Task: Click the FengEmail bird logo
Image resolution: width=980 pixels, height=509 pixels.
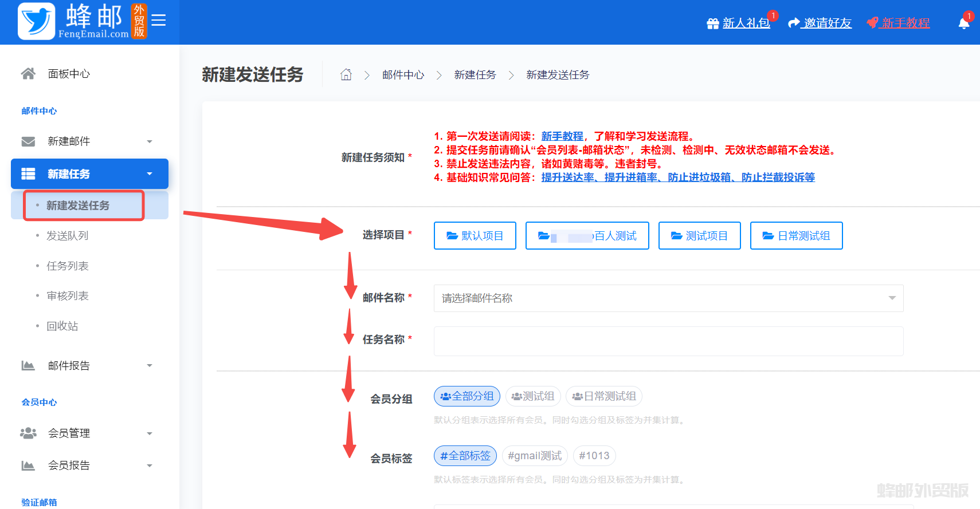Action: (37, 21)
